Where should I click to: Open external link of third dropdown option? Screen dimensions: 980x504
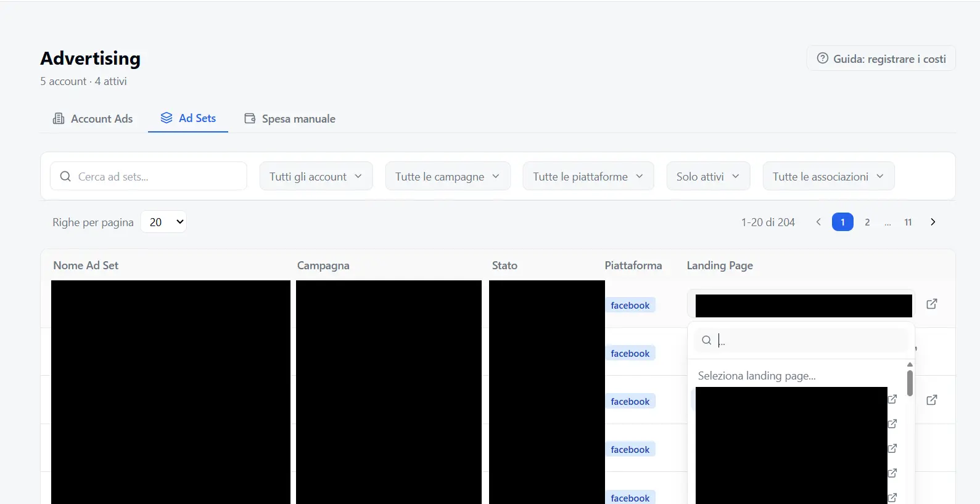[x=892, y=449]
